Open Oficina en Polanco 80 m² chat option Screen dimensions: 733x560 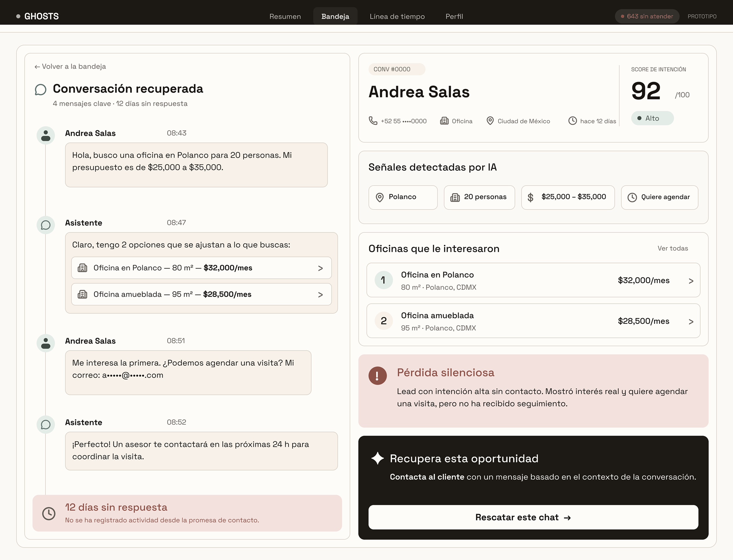pos(201,268)
